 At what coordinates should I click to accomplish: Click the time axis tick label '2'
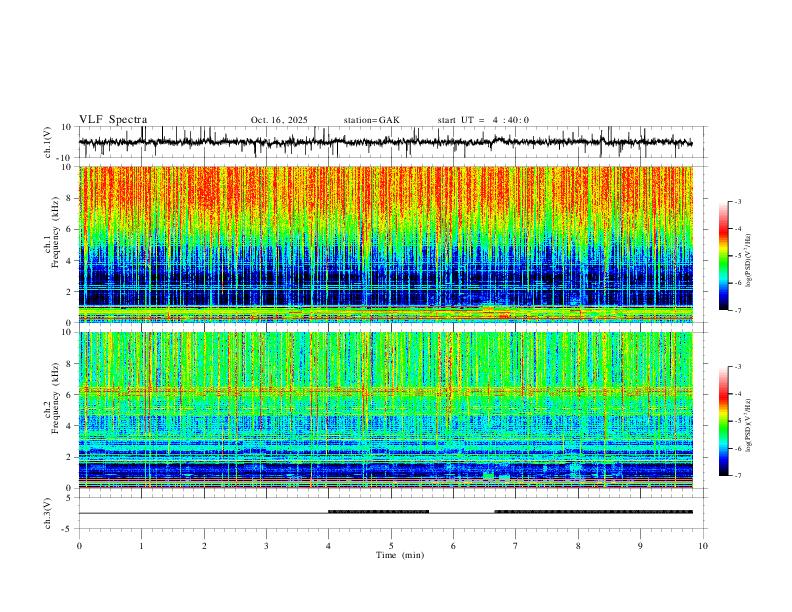[x=204, y=546]
